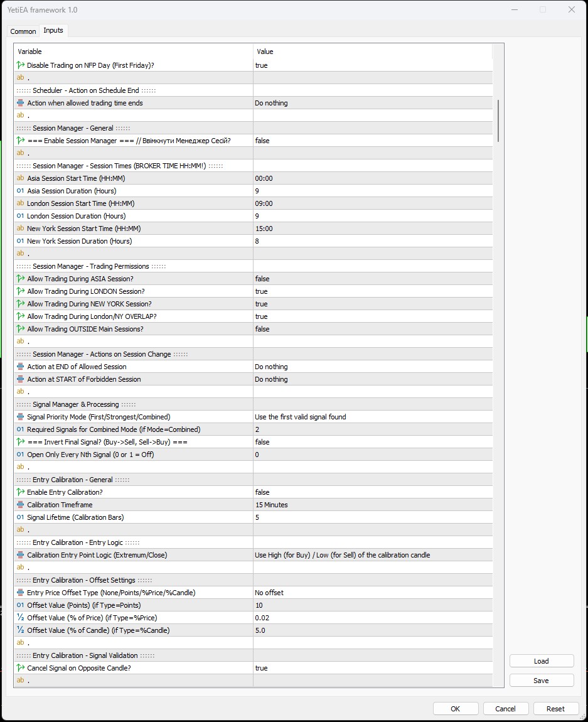The height and width of the screenshot is (722, 588).
Task: Click the string icon beside Asia Session Start Time
Action: [20, 178]
